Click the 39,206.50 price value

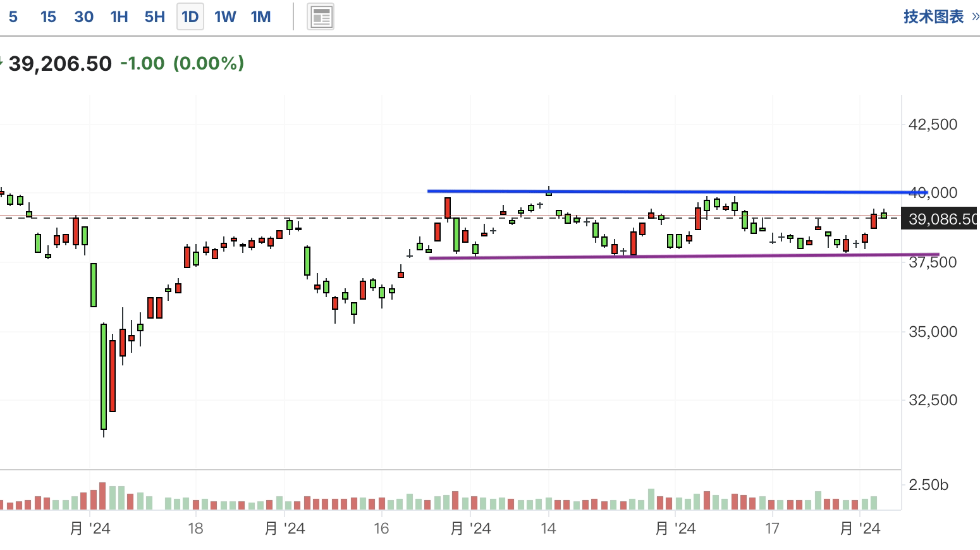pyautogui.click(x=60, y=63)
